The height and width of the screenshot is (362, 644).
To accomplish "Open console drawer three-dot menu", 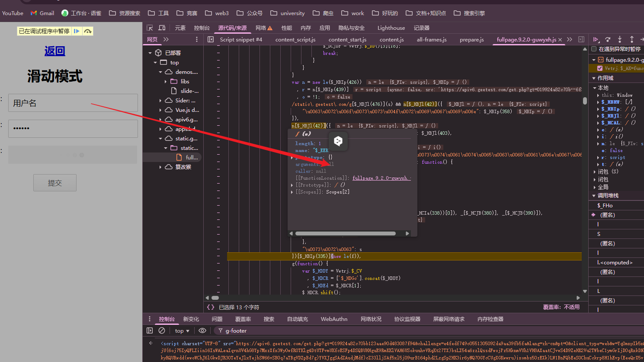I will point(150,319).
